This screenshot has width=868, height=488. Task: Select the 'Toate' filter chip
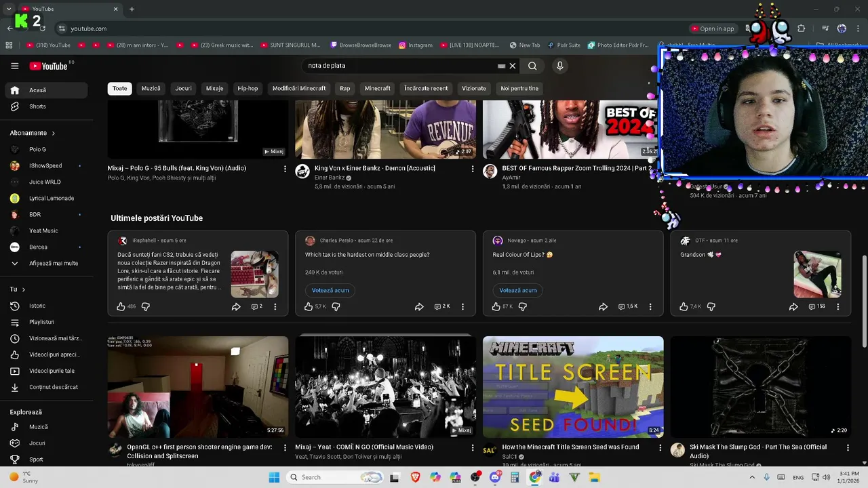(119, 88)
